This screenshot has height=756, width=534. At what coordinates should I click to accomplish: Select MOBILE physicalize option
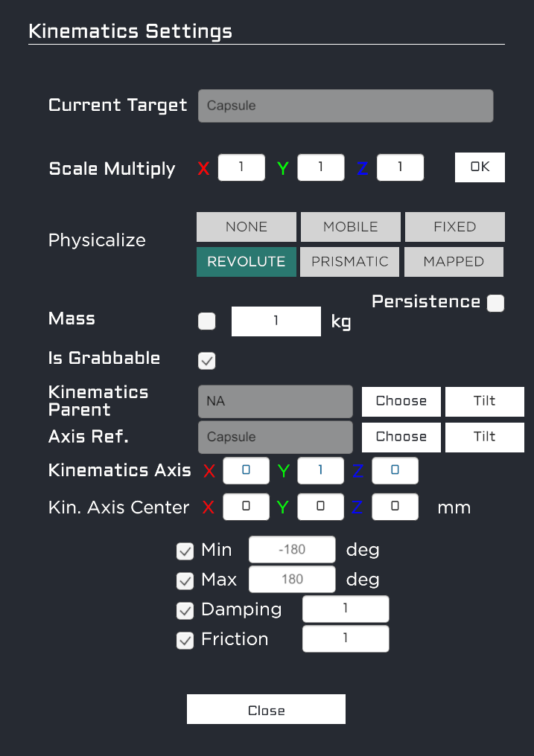(350, 227)
